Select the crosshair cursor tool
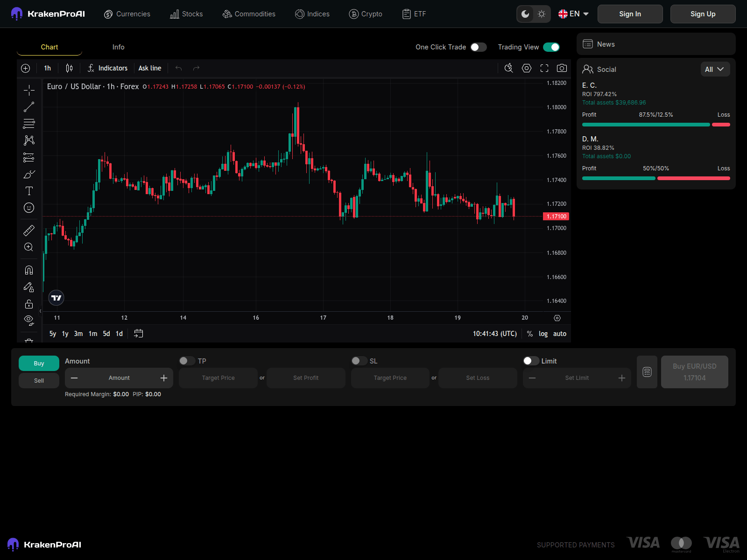747x560 pixels. coord(29,90)
